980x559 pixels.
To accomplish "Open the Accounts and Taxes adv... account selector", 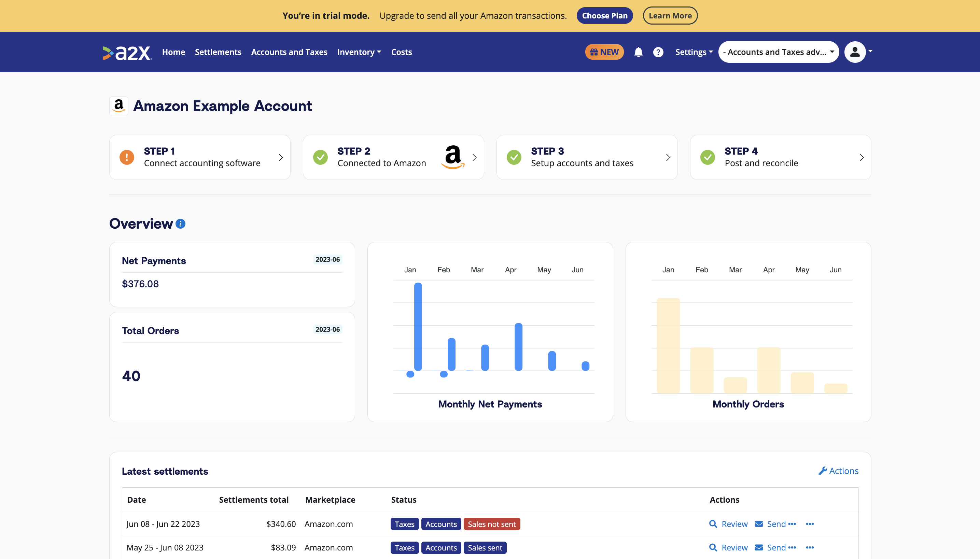I will 779,52.
